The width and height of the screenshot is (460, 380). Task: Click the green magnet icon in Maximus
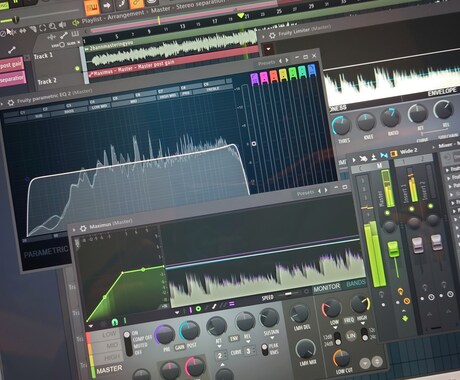click(115, 322)
